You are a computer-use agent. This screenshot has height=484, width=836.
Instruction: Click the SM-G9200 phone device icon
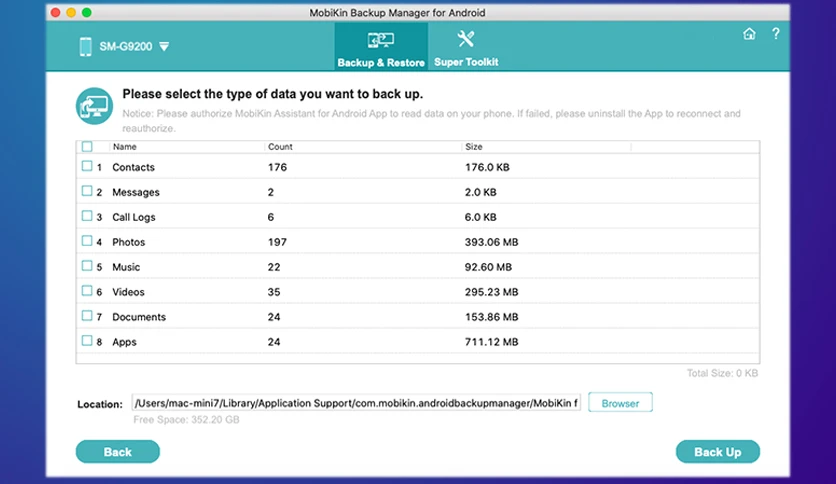pyautogui.click(x=85, y=46)
